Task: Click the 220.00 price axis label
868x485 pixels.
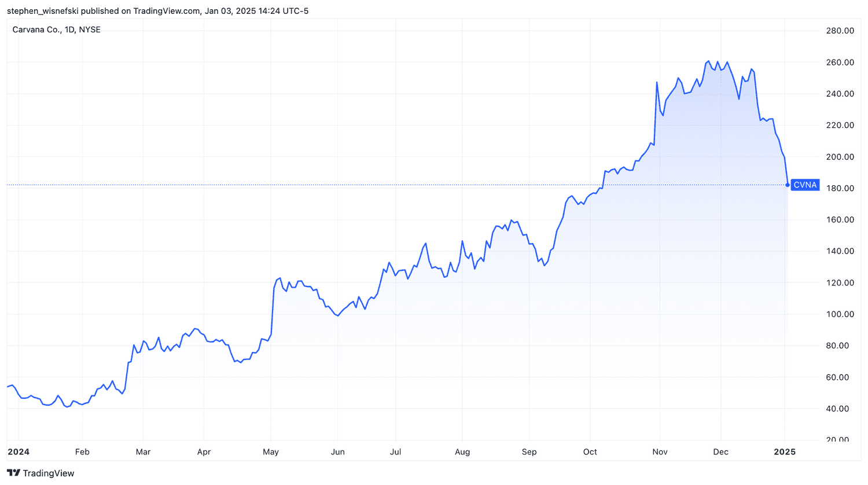Action: click(840, 125)
